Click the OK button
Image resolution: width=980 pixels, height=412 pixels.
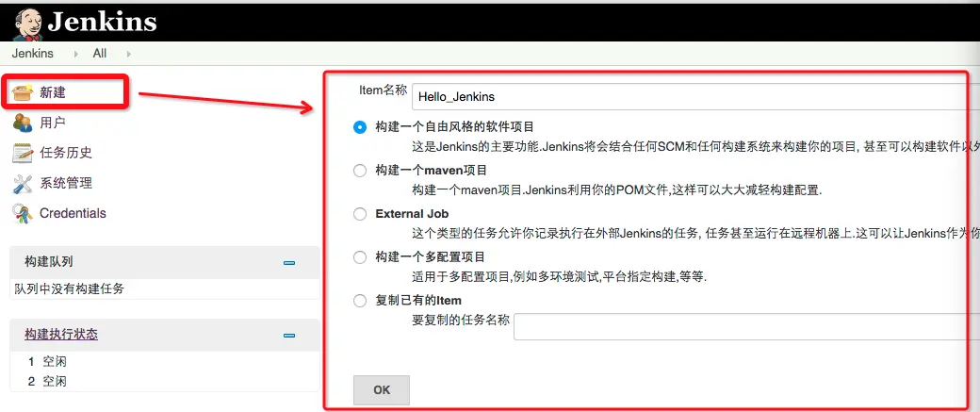tap(382, 390)
